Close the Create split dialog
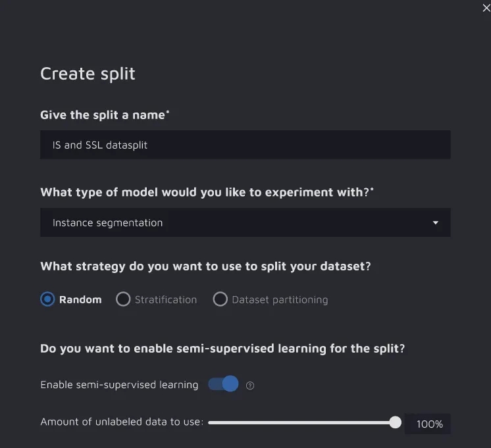Image resolution: width=491 pixels, height=448 pixels. pos(486,8)
